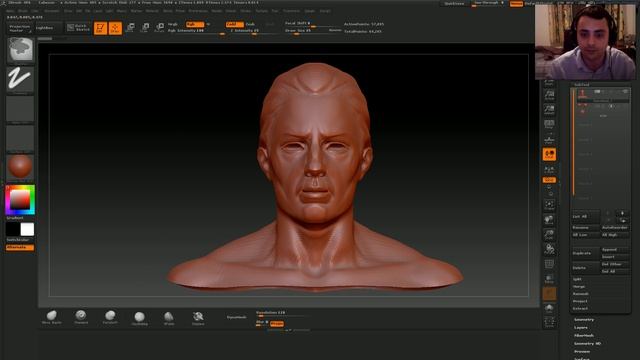Select the Rotate transform icon in top shelf
Image resolution: width=640 pixels, height=360 pixels.
(x=160, y=28)
